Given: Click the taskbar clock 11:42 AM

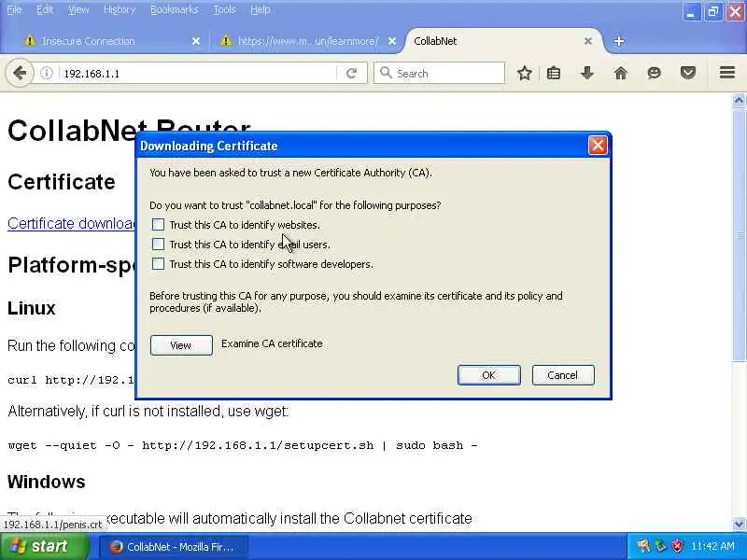Looking at the screenshot, I should (712, 546).
